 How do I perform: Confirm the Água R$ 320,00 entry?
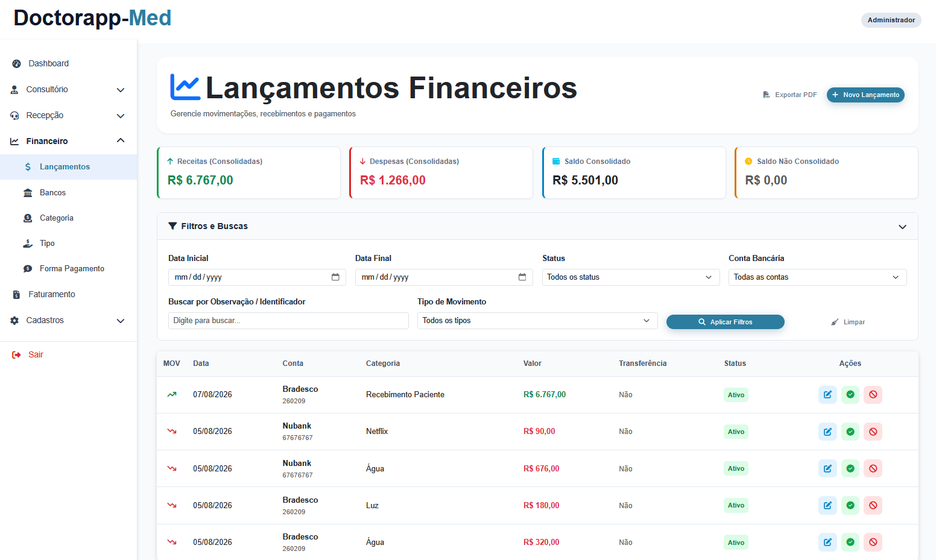850,542
